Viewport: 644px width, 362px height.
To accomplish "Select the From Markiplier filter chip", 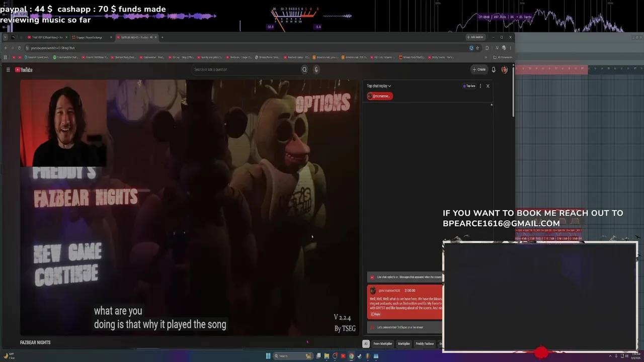I will 382,344.
